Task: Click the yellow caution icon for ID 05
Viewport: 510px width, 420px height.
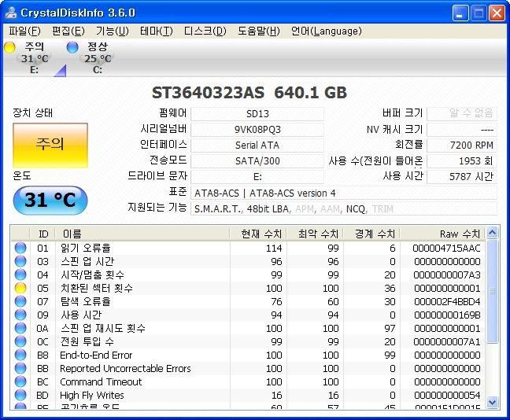Action: point(20,288)
